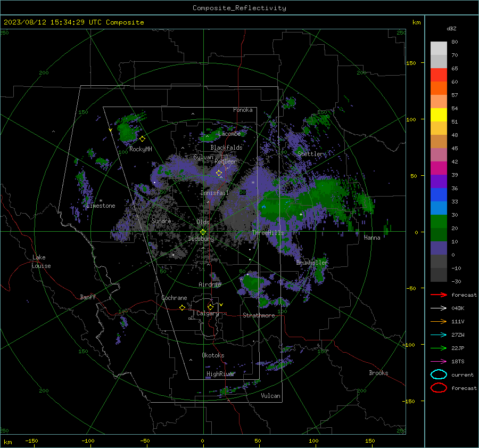Select the red 60-65 dBZ color swatch
This screenshot has width=479, height=448.
click(x=439, y=75)
